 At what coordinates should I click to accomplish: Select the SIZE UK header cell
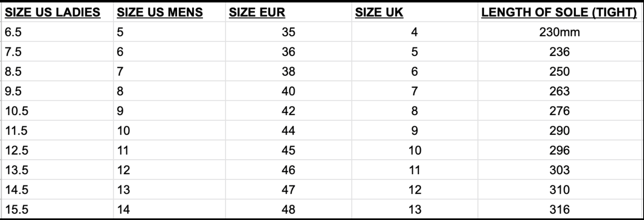pyautogui.click(x=414, y=12)
